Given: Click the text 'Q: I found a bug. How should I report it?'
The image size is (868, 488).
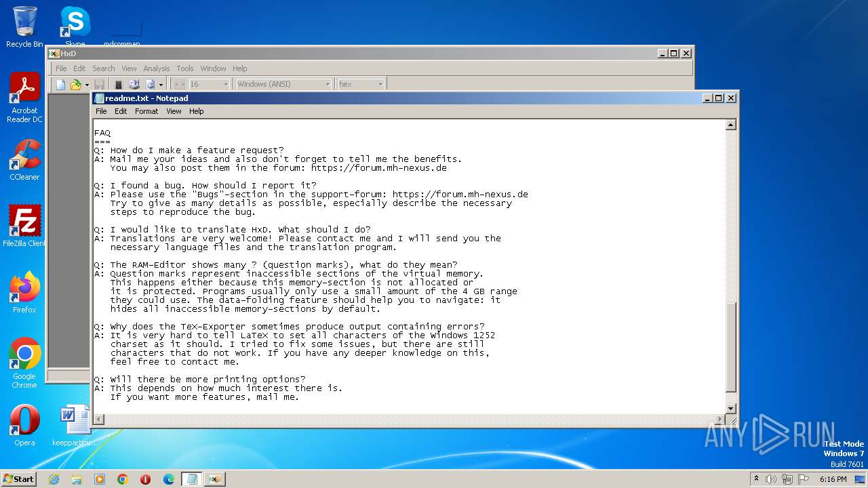Looking at the screenshot, I should click(205, 186).
